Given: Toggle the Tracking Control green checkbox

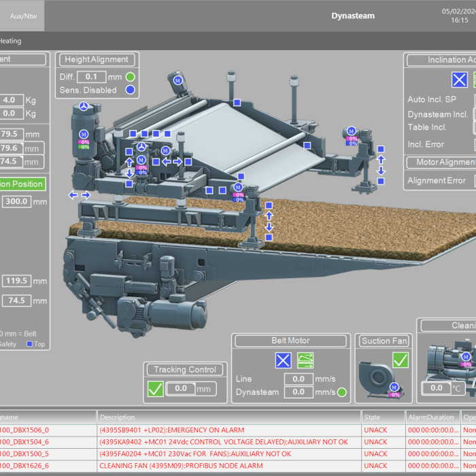Looking at the screenshot, I should tap(156, 389).
